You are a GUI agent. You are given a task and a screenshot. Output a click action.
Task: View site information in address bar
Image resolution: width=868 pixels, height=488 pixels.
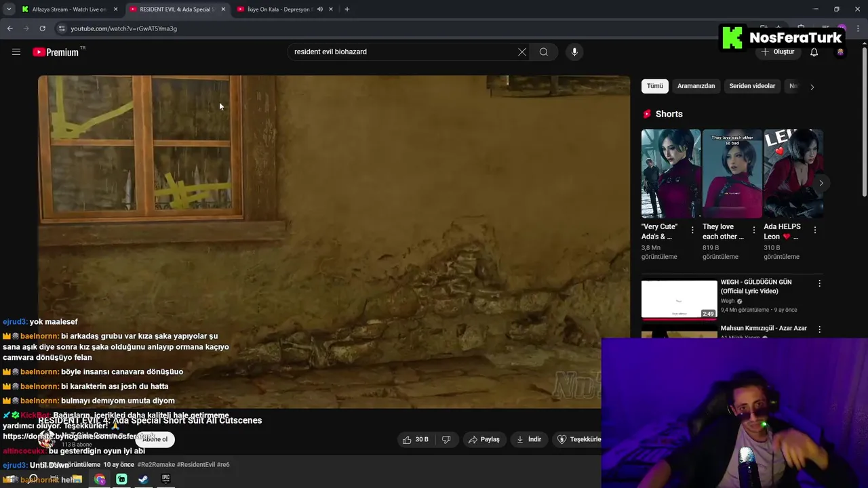[62, 28]
